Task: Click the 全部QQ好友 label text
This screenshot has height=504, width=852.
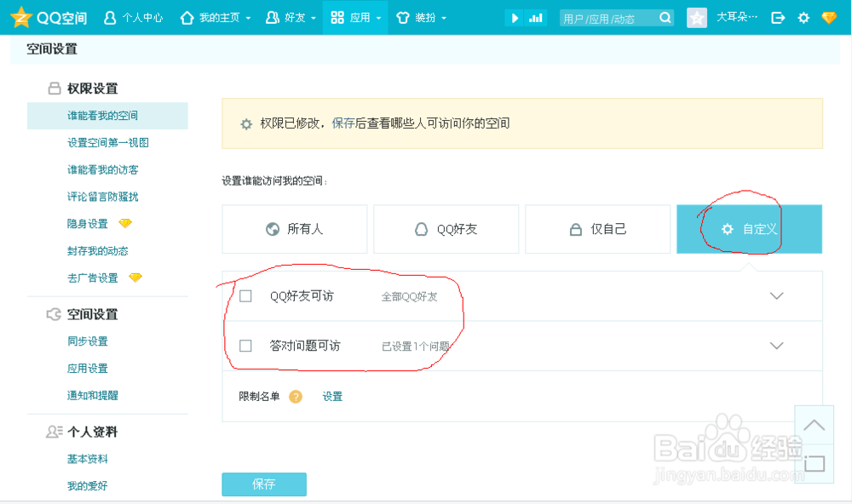Action: point(409,296)
